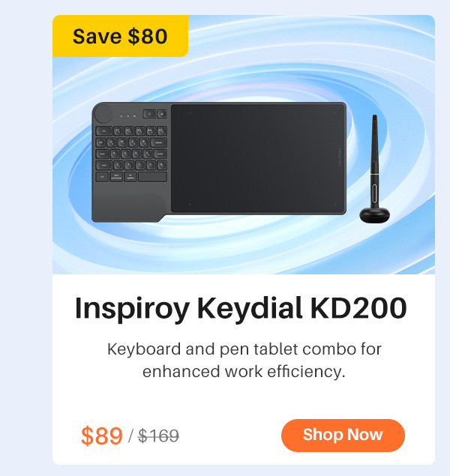This screenshot has height=476, width=450.
Task: Click the space bar on the tablet keypad
Action: [152, 177]
